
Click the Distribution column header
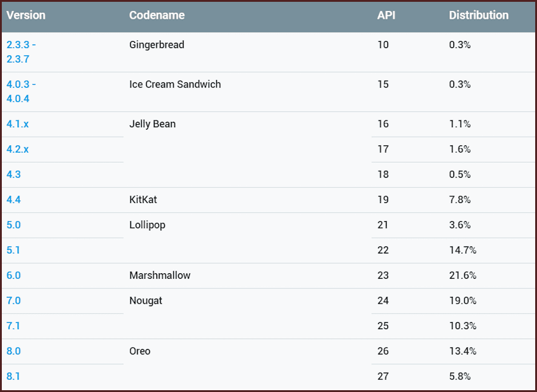479,15
